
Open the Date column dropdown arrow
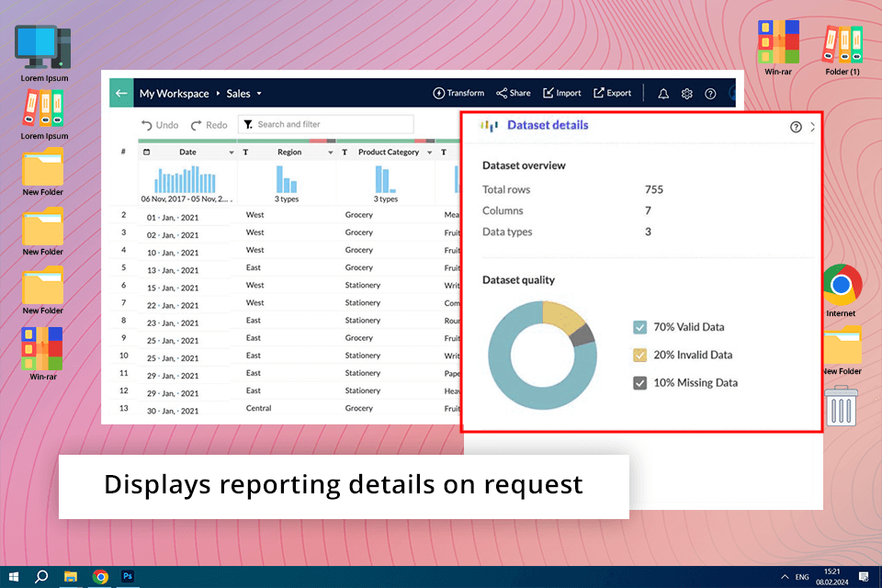click(231, 153)
